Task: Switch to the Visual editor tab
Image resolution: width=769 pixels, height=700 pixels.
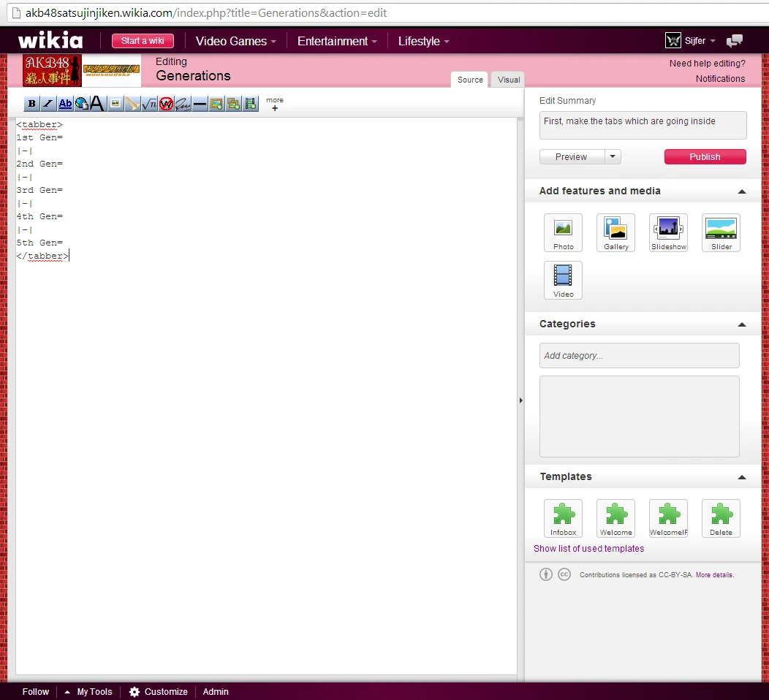Action: point(508,80)
